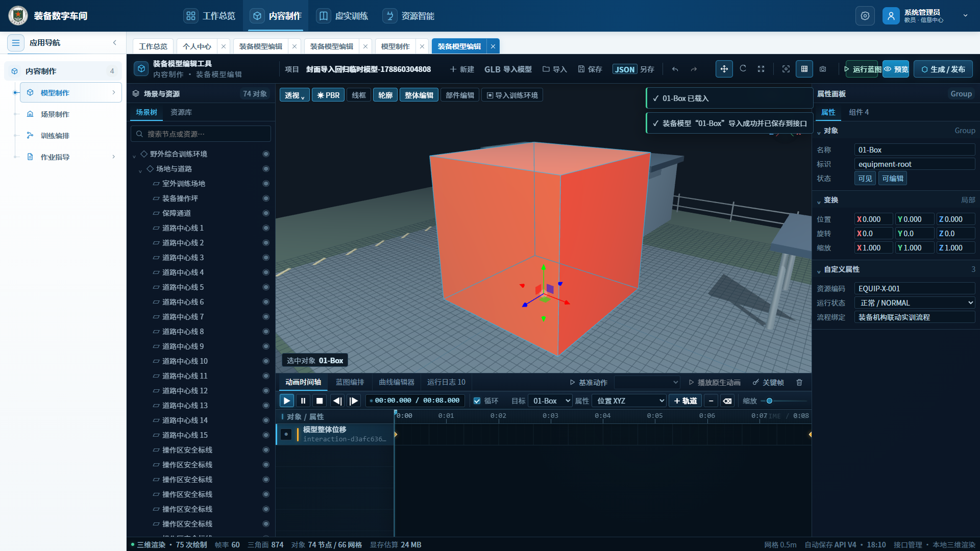Click the undo arrow icon
The width and height of the screenshot is (980, 551).
tap(675, 69)
